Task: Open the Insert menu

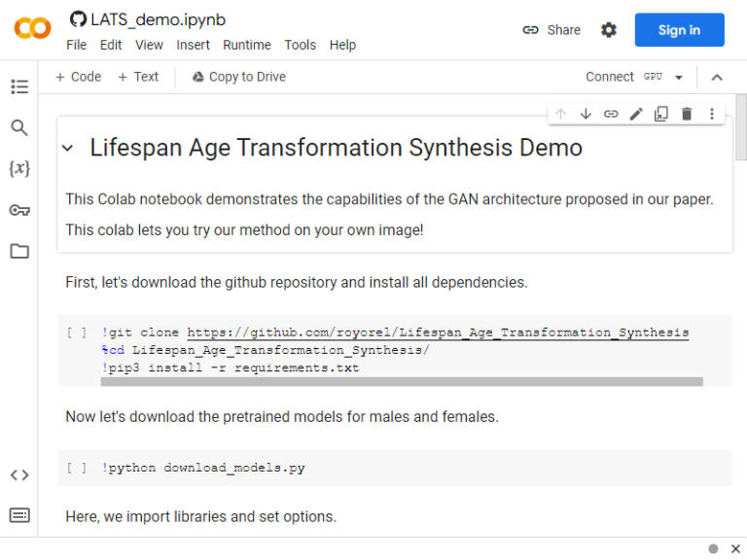Action: pyautogui.click(x=193, y=45)
